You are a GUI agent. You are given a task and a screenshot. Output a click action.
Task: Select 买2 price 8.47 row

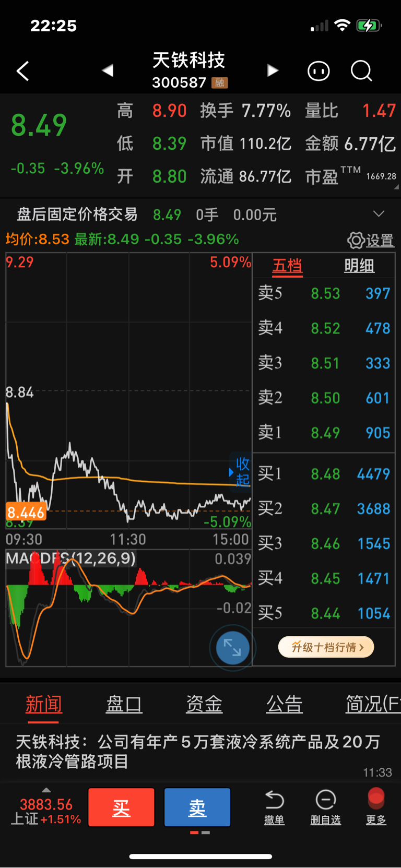click(x=324, y=509)
